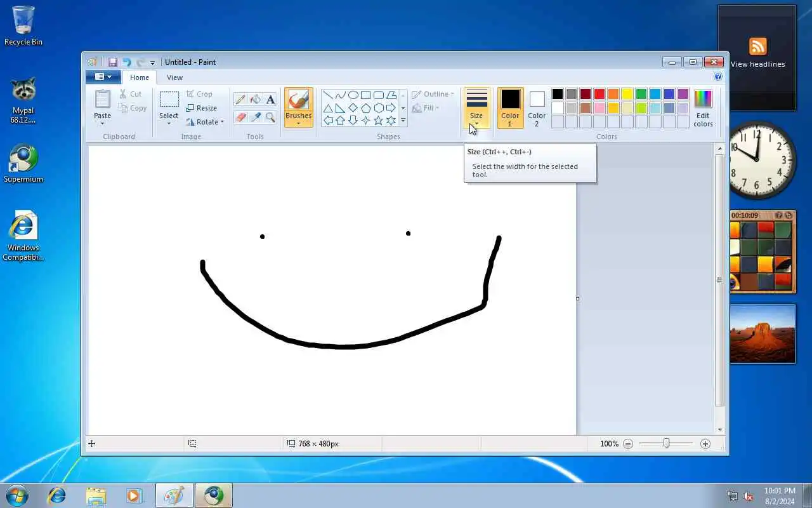Click the Redo arrow in title bar
Screen dimensions: 812x508
[x=140, y=62]
